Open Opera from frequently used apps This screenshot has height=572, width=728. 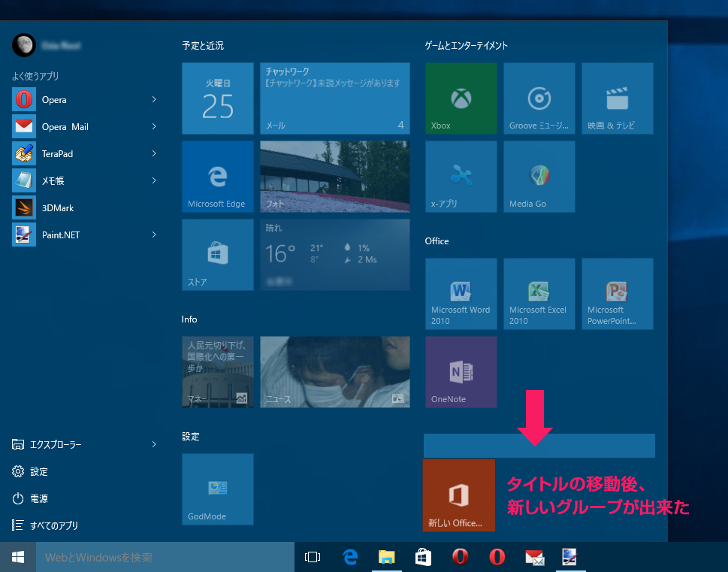tap(83, 99)
